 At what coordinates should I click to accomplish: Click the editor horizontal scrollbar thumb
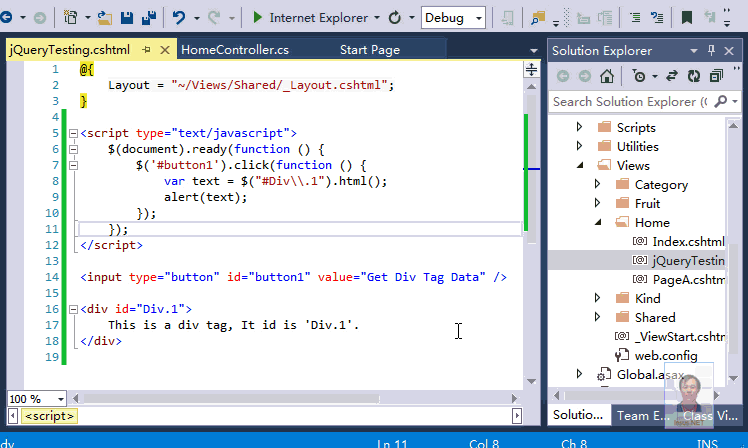(x=231, y=398)
